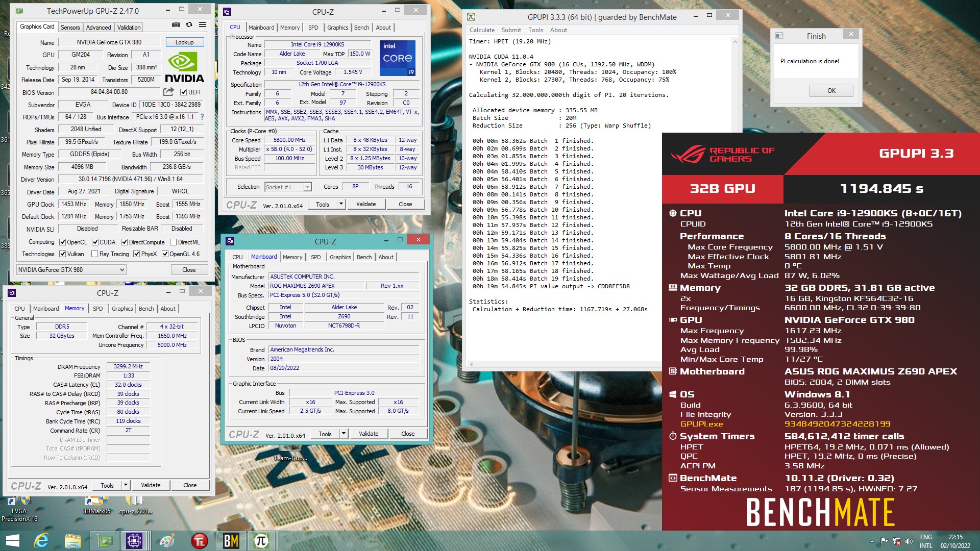Open the NVIDIA GeForce GTX 980 GPU selector dropdown
This screenshot has height=551, width=980.
(x=71, y=270)
